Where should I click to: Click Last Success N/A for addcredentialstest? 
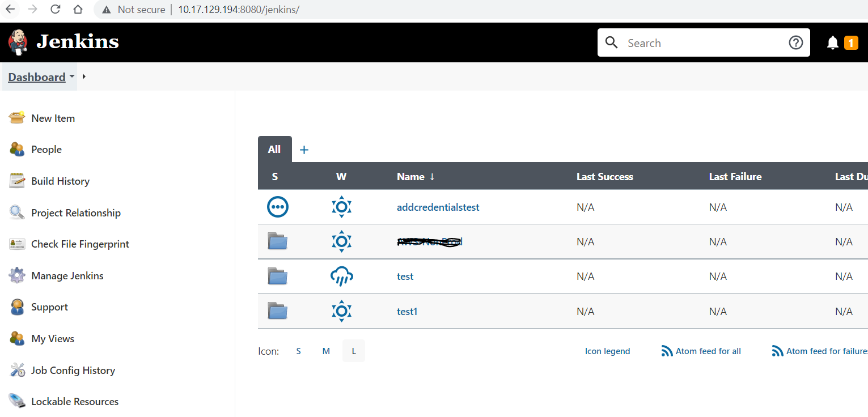[586, 207]
